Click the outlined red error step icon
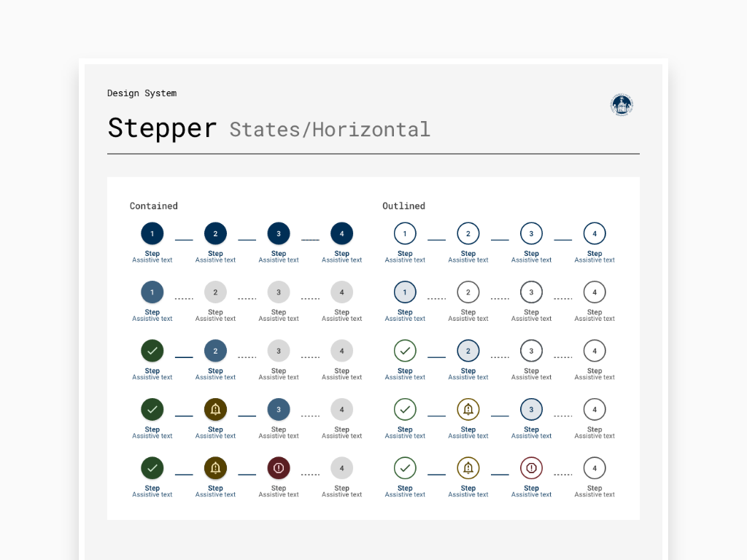The height and width of the screenshot is (560, 747). 531,468
